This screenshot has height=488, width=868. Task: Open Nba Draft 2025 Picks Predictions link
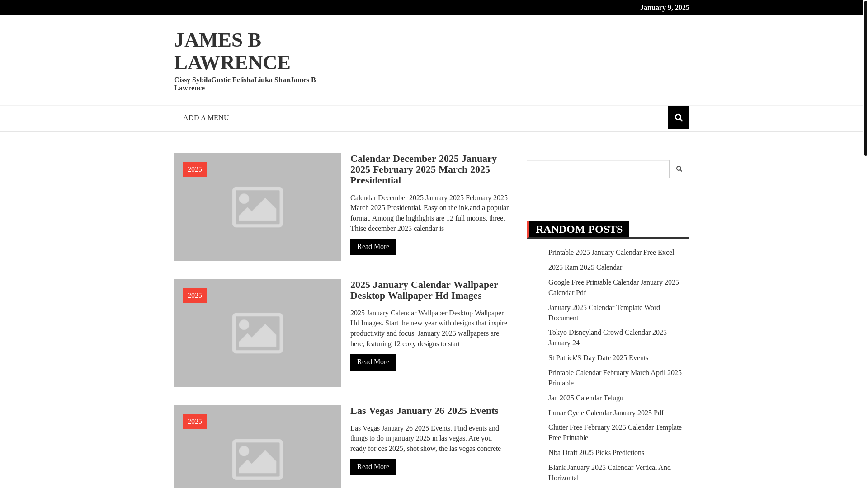(x=596, y=453)
